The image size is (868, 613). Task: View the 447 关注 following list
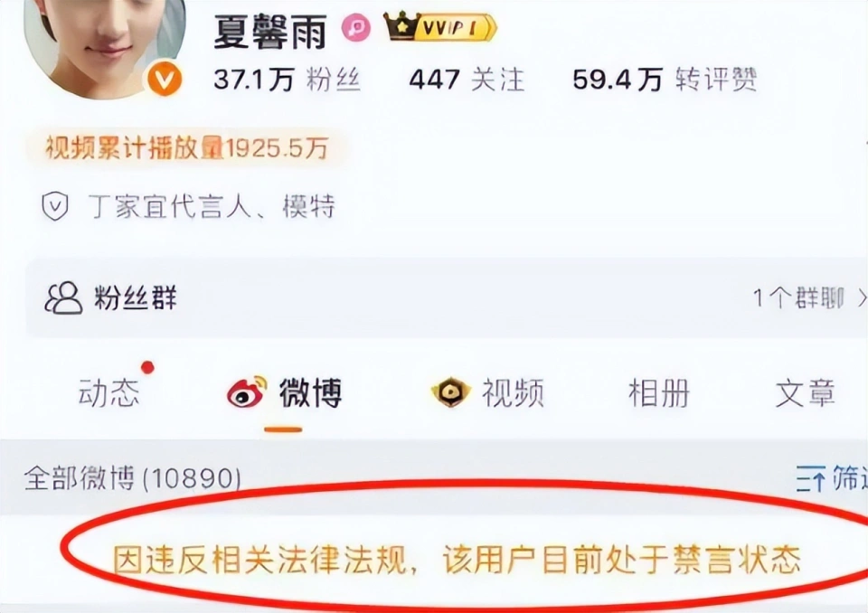(467, 80)
